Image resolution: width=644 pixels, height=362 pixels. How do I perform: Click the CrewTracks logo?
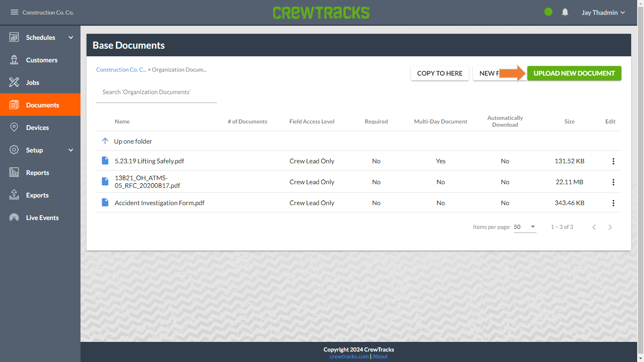(x=321, y=12)
